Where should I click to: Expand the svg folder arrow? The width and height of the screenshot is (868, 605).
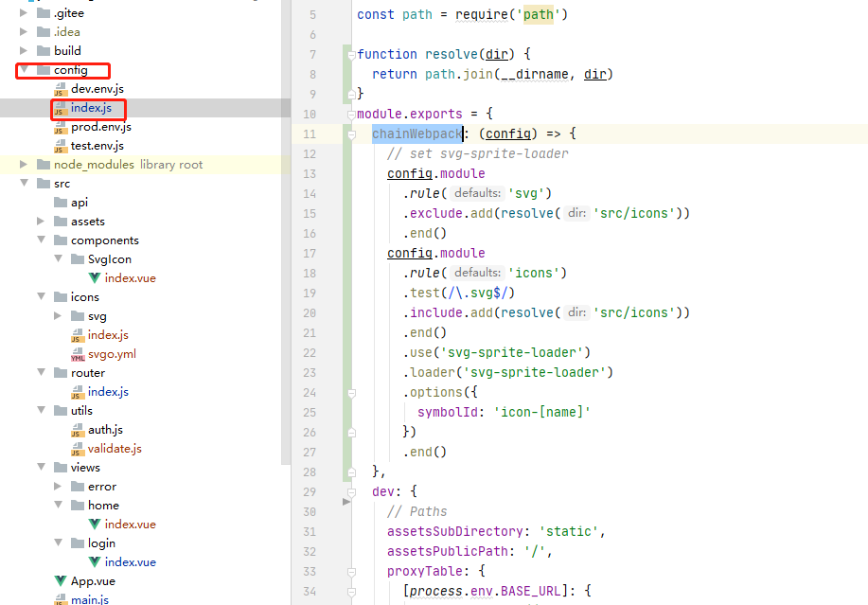click(x=58, y=316)
